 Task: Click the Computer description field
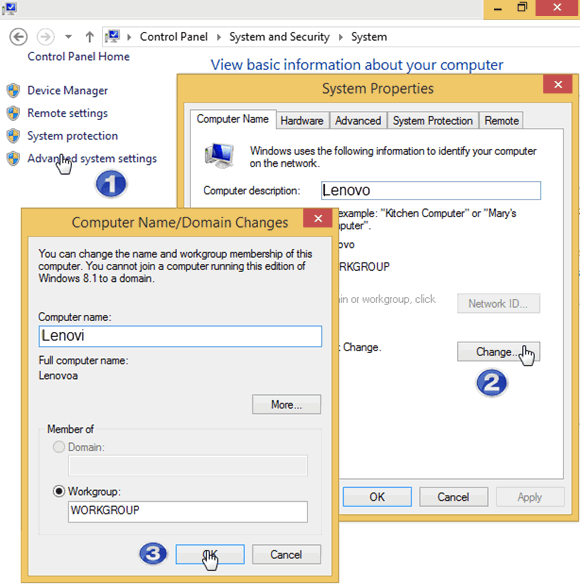point(431,190)
